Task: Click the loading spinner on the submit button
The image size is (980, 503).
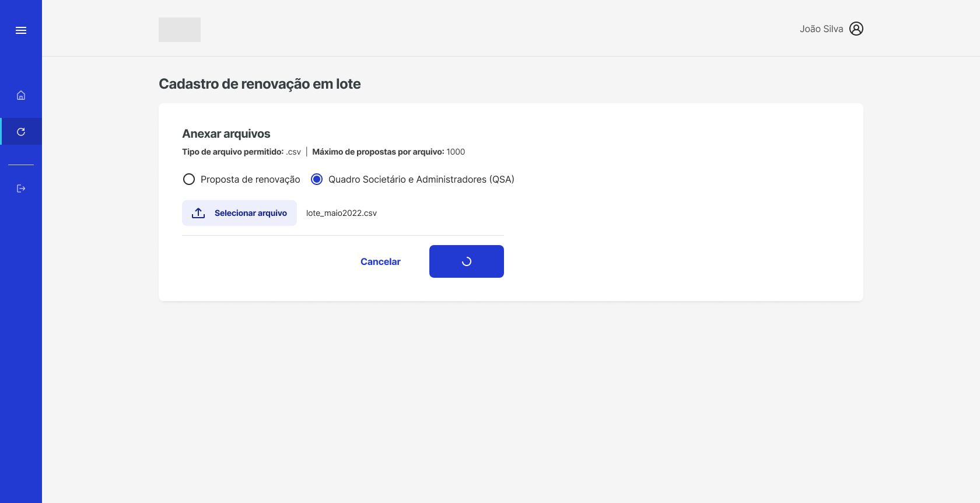Action: [x=467, y=261]
